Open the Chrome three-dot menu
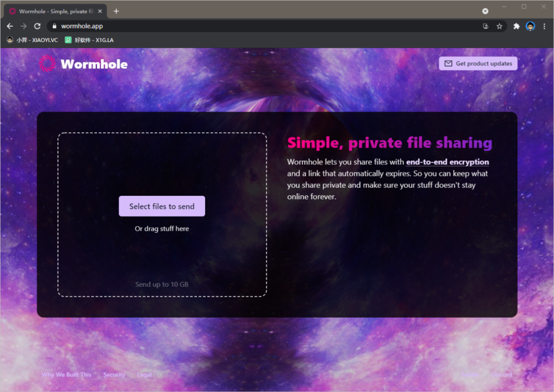Screen dimensions: 554x392 pyautogui.click(x=544, y=26)
